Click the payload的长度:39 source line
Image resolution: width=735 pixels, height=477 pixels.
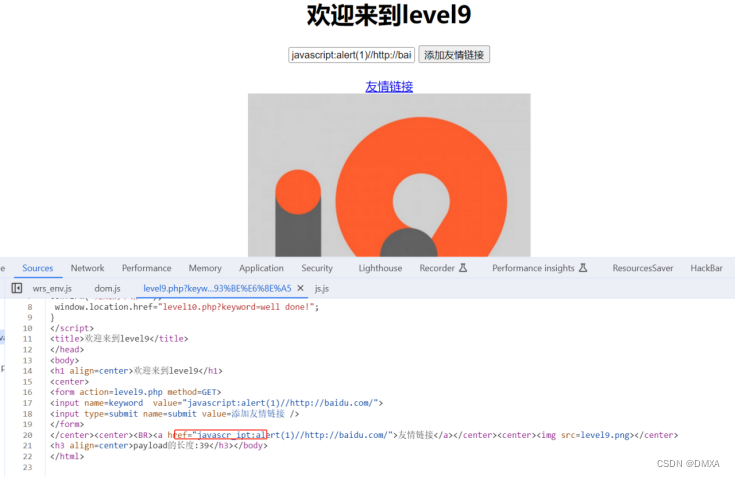[159, 445]
